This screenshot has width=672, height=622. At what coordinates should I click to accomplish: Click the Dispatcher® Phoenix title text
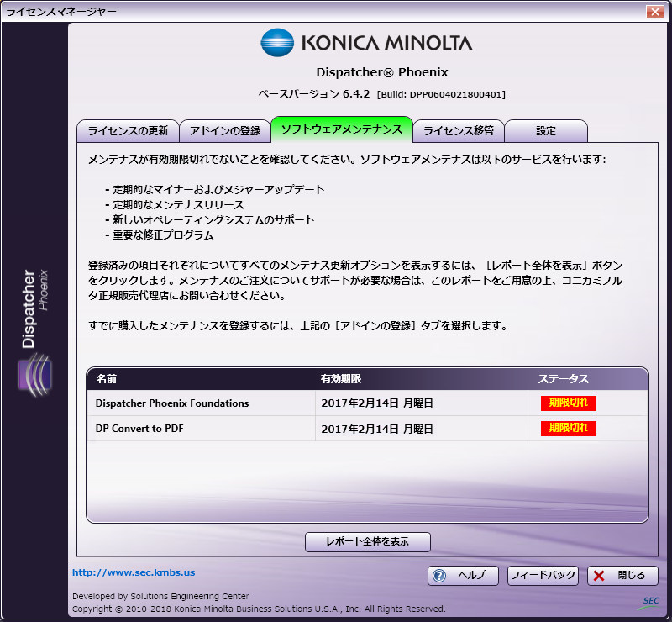tap(382, 72)
